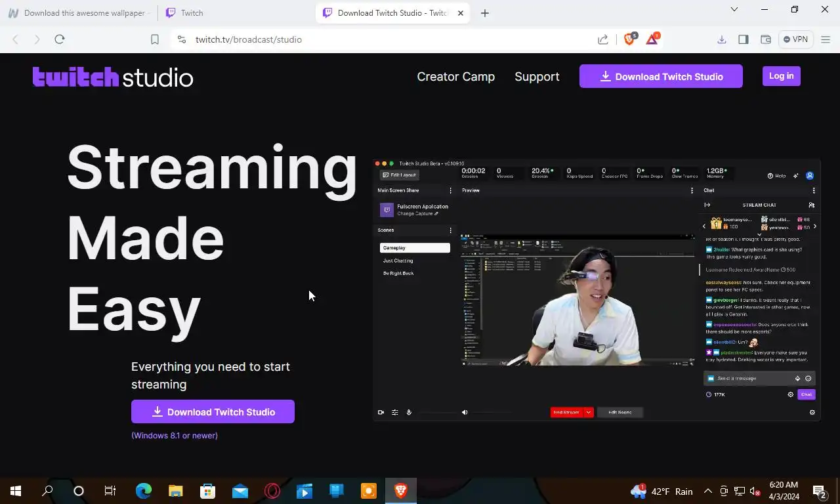Open the notification center

click(x=819, y=491)
